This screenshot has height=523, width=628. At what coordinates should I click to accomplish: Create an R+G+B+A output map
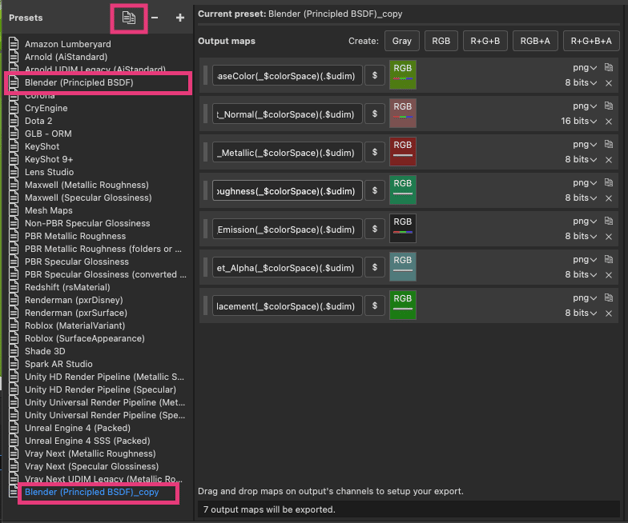tap(591, 41)
